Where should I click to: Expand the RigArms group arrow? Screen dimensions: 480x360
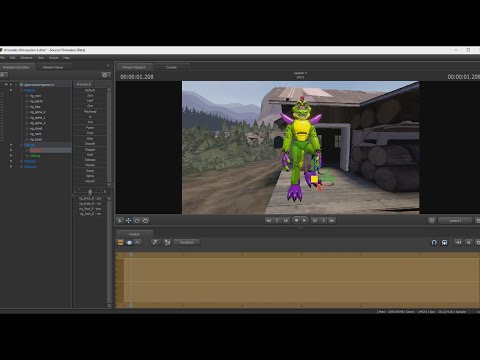point(11,161)
